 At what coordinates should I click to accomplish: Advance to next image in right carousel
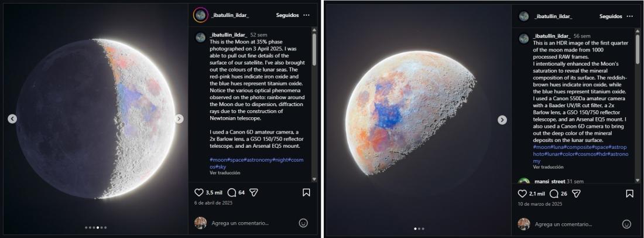click(502, 120)
